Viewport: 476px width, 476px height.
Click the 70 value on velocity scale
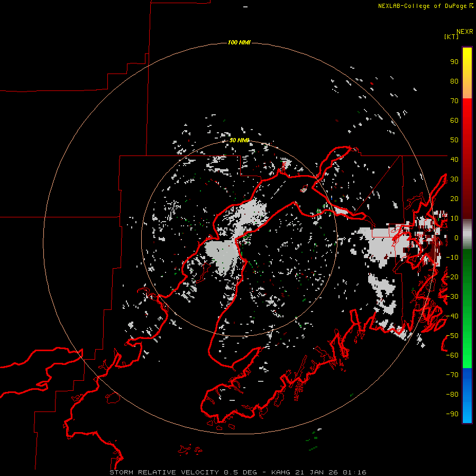coord(454,101)
